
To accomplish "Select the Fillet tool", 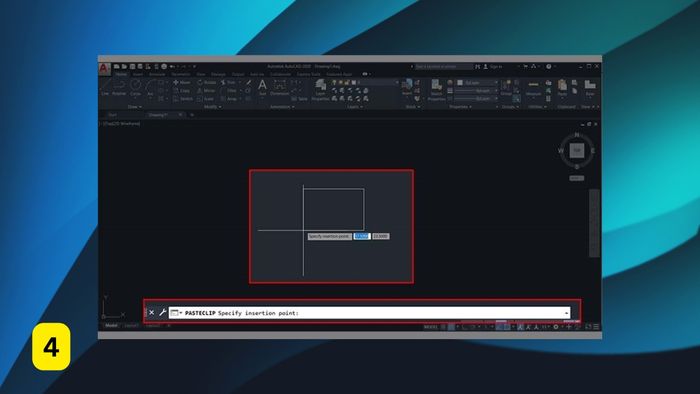I will point(229,91).
